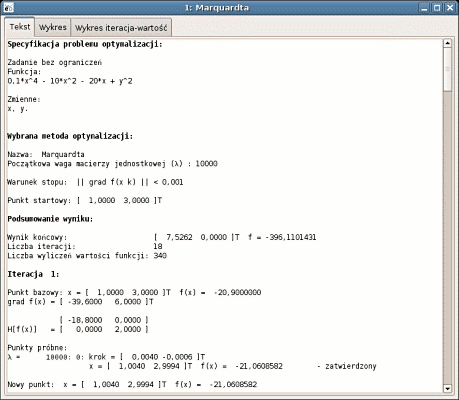
Task: Click the vertical scrollbar thumb
Action: (447, 69)
